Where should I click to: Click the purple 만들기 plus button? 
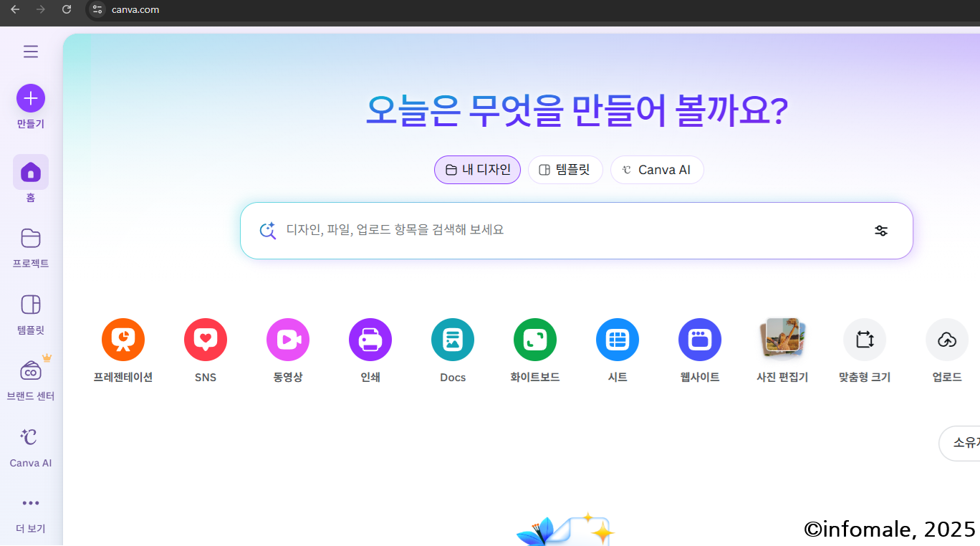pos(31,98)
